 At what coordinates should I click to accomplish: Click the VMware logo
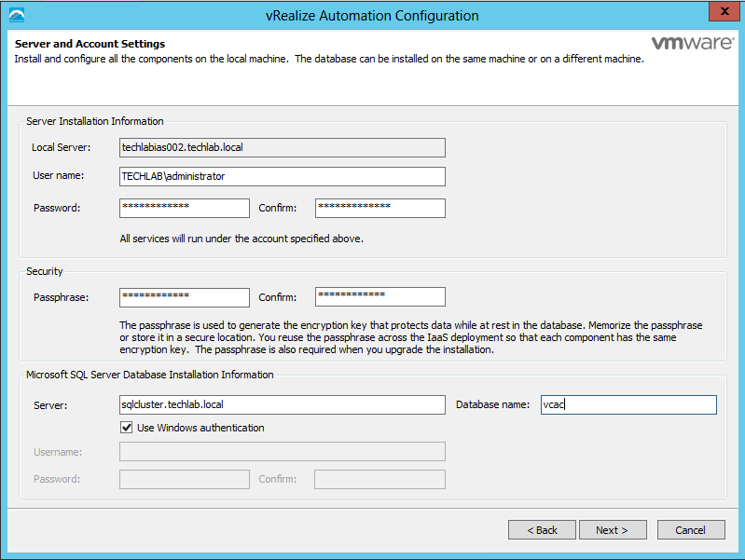(x=693, y=43)
